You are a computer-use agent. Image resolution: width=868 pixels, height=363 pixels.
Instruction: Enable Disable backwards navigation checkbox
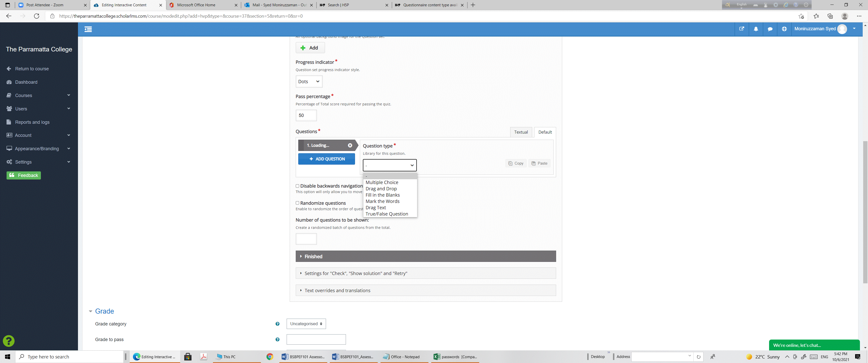[297, 186]
